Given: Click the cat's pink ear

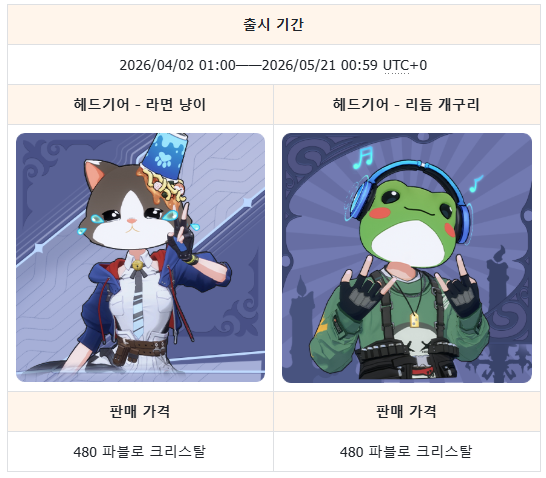Looking at the screenshot, I should point(96,175).
